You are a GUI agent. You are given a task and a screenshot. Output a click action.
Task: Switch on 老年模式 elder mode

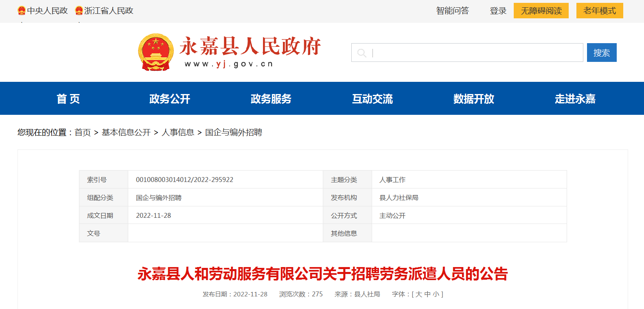click(x=600, y=11)
